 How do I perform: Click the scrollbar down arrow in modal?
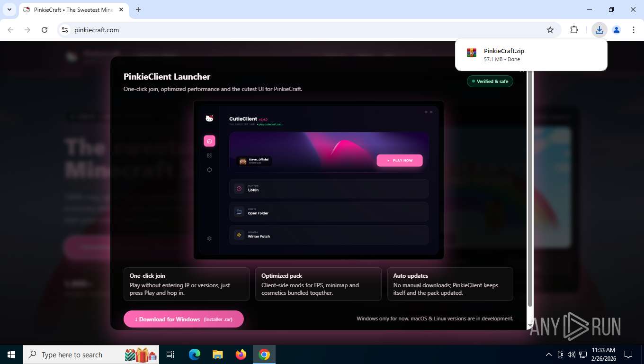(x=530, y=326)
